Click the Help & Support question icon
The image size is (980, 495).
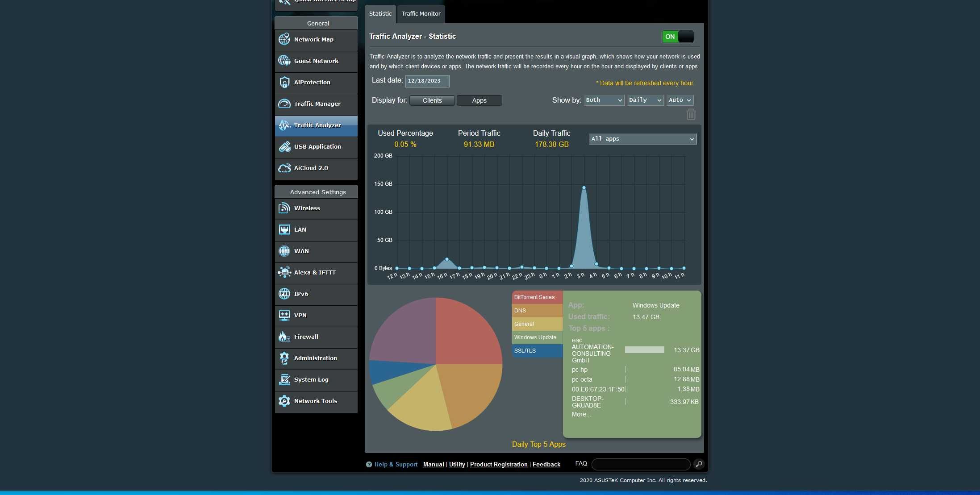coord(369,464)
